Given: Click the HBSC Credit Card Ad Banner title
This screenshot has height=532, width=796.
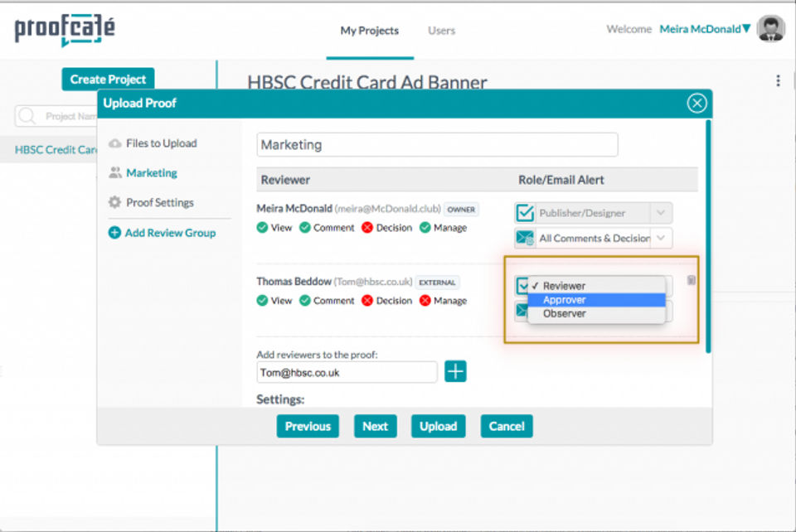Looking at the screenshot, I should click(367, 82).
